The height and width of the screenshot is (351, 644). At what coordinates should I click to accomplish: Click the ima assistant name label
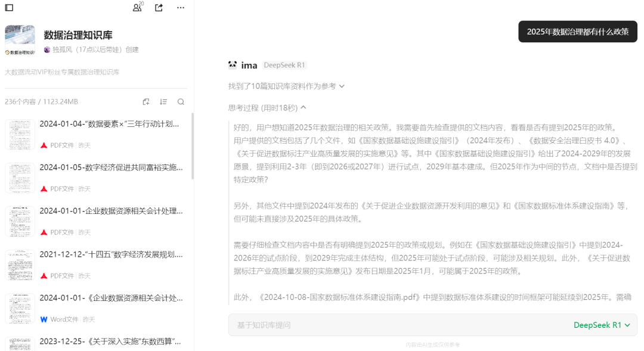(x=249, y=66)
